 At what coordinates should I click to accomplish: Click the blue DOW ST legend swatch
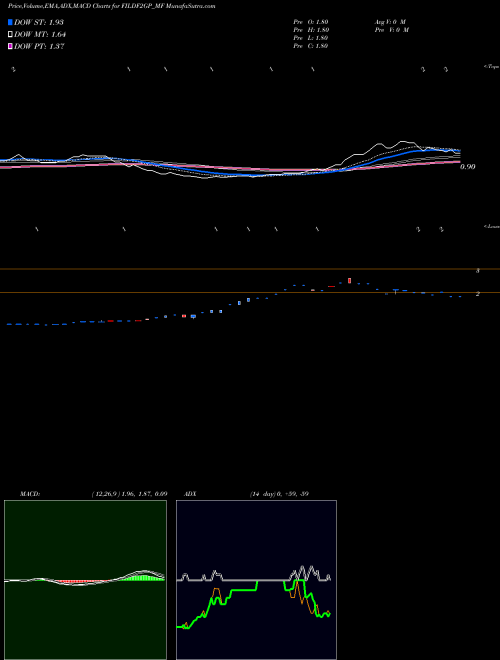[x=10, y=22]
